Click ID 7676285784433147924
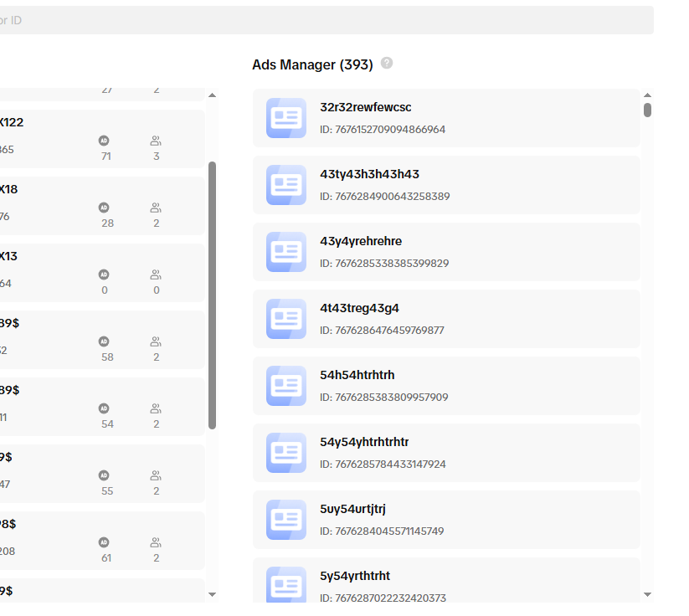Screen dimensions: 689x616 tap(383, 465)
